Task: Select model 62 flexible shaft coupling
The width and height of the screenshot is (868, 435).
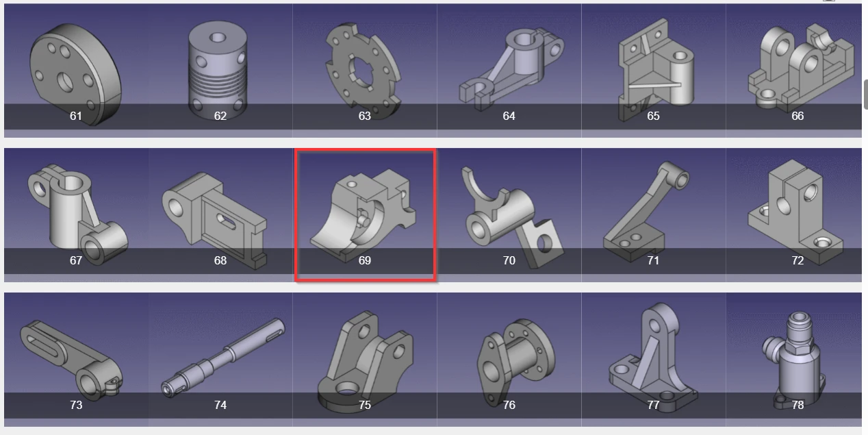Action: [x=220, y=67]
